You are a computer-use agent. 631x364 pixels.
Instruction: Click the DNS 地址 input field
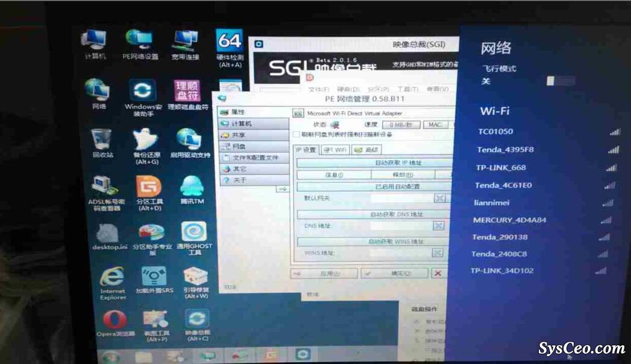click(401, 225)
